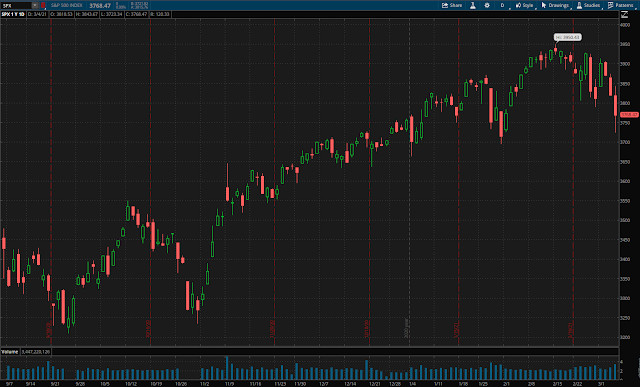
Task: Expand the Style menu
Action: coord(524,5)
